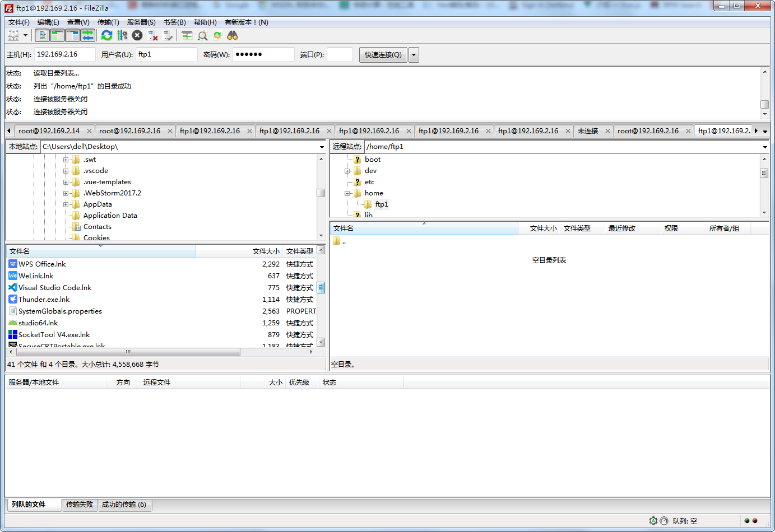Open the local site path dropdown
Image resolution: width=775 pixels, height=532 pixels.
pos(322,147)
